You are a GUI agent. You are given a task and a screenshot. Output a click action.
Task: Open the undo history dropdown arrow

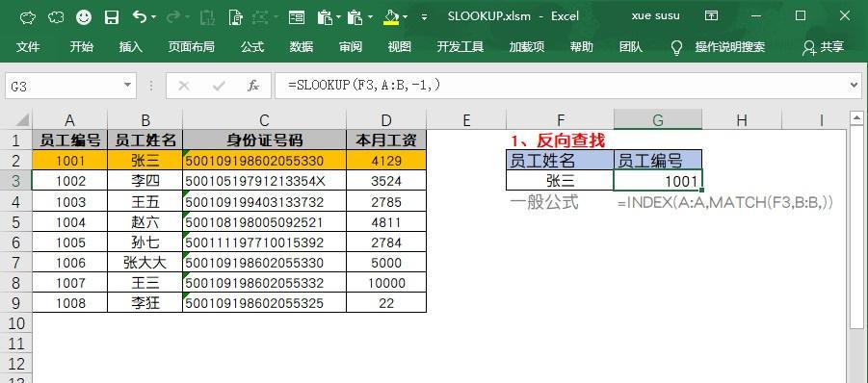pyautogui.click(x=153, y=17)
